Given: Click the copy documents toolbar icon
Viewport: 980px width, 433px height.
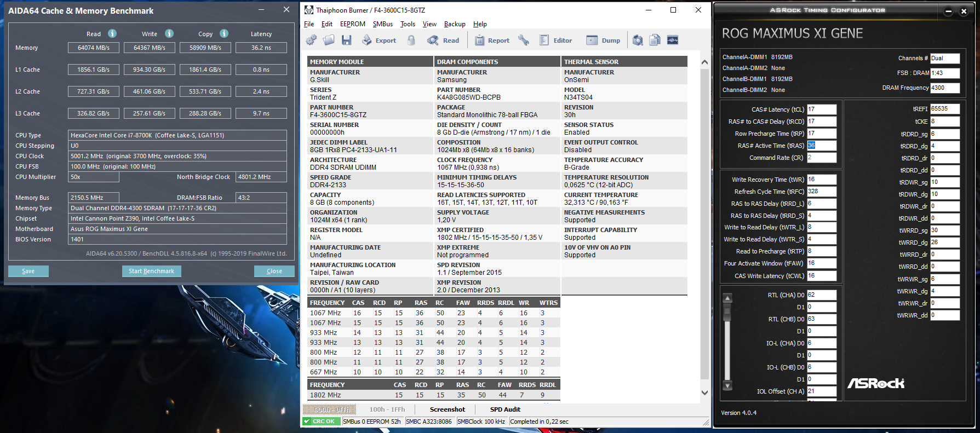Looking at the screenshot, I should tap(655, 40).
